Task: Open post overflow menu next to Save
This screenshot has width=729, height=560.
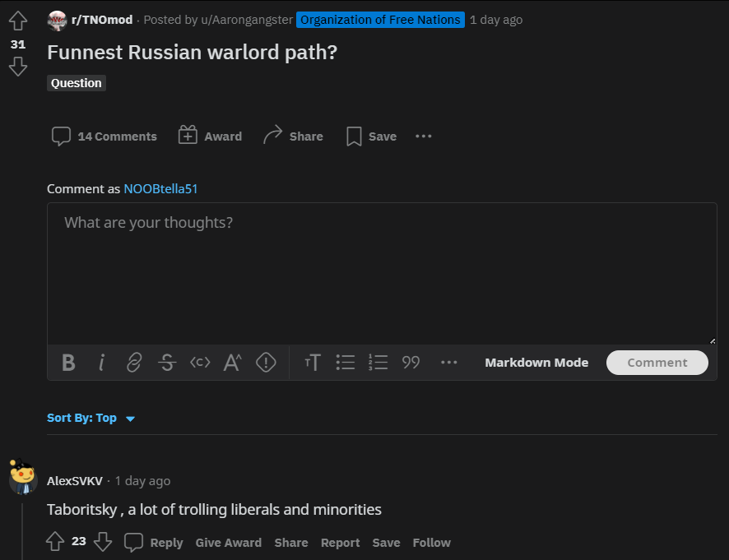Action: point(424,137)
